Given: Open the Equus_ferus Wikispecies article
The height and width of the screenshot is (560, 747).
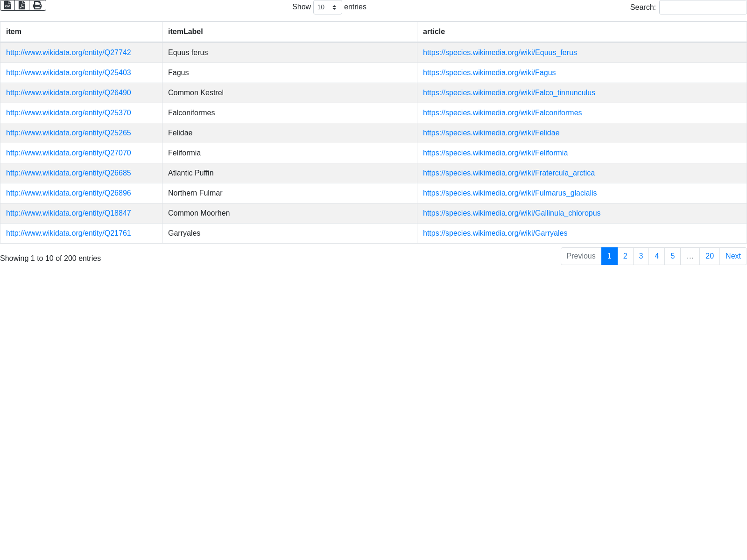Looking at the screenshot, I should coord(500,53).
